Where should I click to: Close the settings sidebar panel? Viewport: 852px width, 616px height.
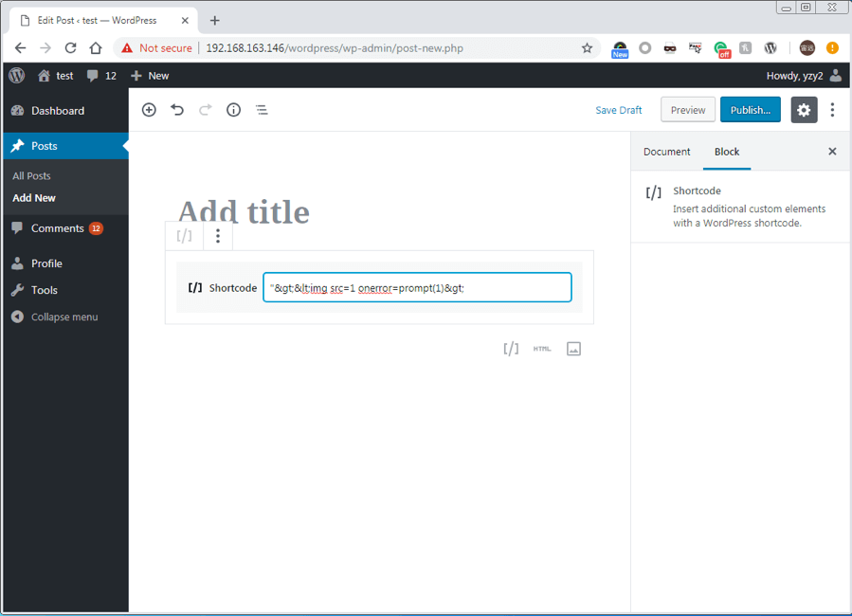point(832,152)
